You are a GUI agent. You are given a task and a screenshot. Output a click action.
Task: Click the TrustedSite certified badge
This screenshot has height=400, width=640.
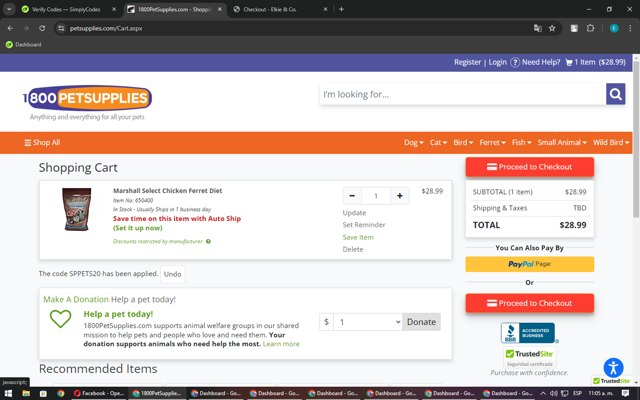point(529,357)
